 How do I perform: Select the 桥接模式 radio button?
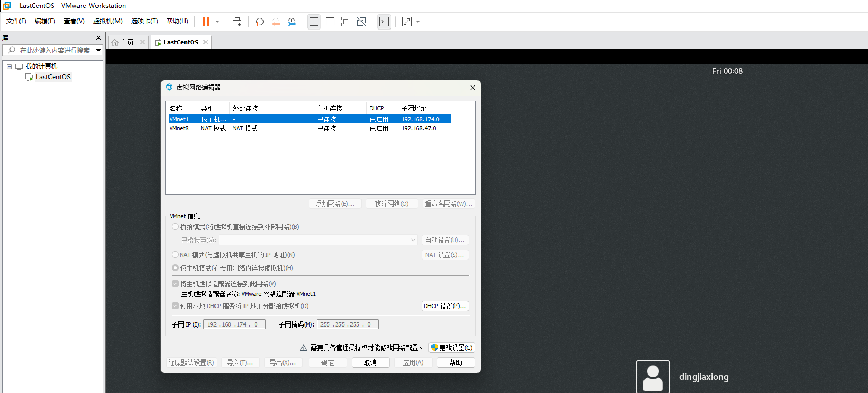coord(175,227)
